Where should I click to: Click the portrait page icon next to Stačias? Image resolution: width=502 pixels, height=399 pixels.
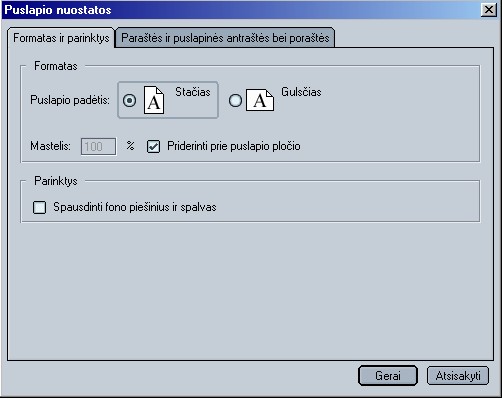(154, 100)
